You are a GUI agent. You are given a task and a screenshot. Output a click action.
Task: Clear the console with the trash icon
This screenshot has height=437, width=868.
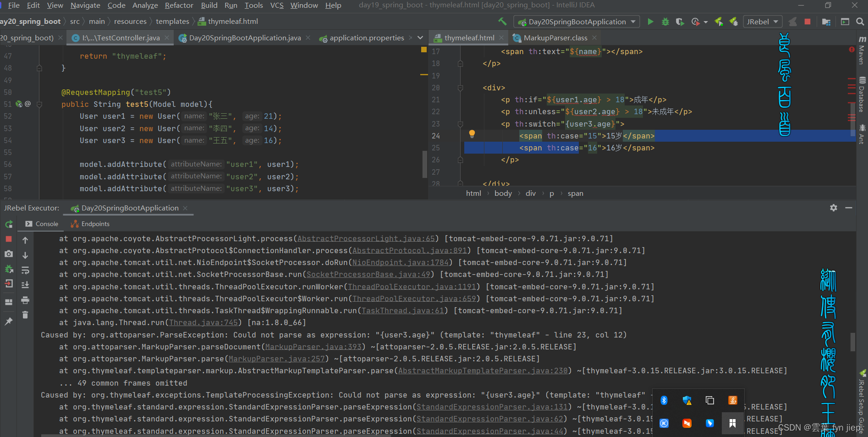[25, 315]
